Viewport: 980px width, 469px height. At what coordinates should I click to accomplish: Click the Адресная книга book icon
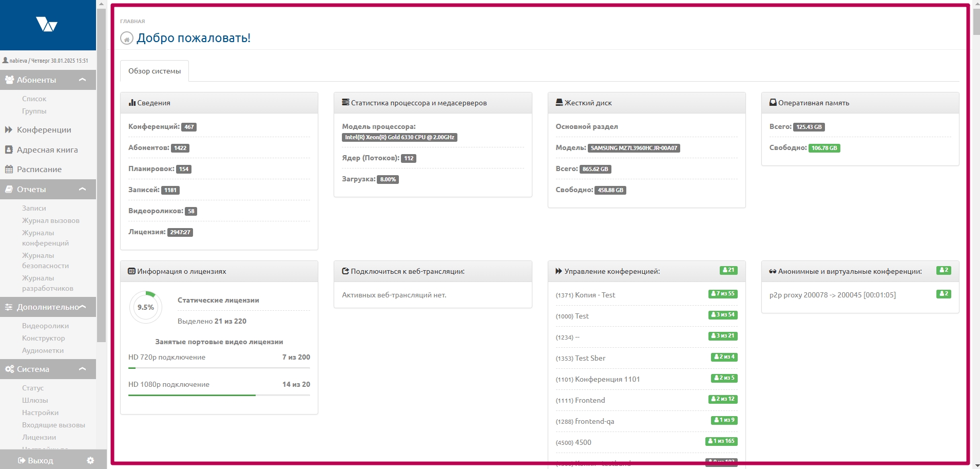pyautogui.click(x=9, y=150)
